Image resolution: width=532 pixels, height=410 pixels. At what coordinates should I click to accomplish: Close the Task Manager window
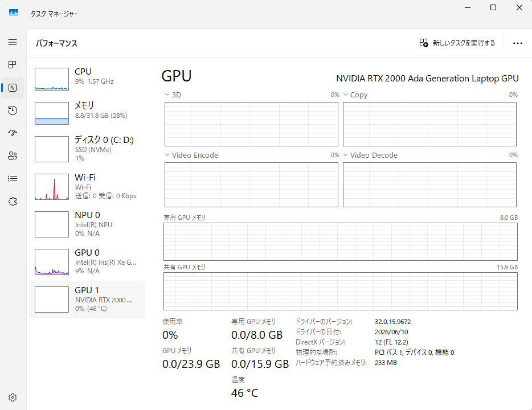519,7
